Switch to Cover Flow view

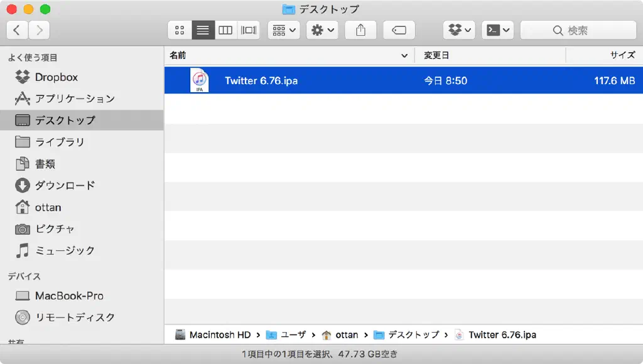pyautogui.click(x=249, y=29)
